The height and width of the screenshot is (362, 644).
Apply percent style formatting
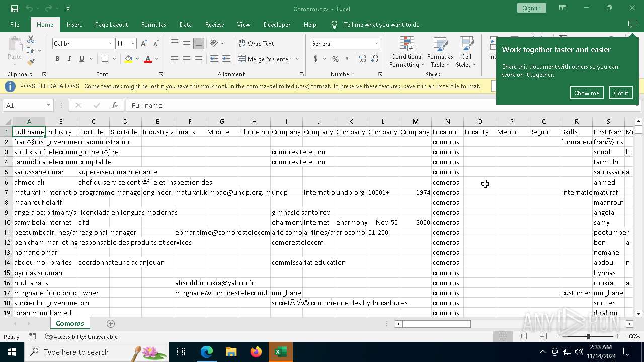[x=335, y=59]
